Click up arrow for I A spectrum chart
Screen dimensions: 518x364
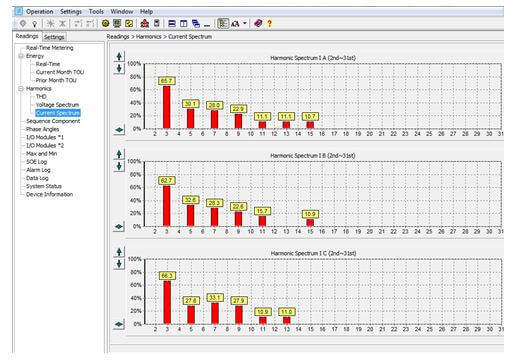pos(119,56)
